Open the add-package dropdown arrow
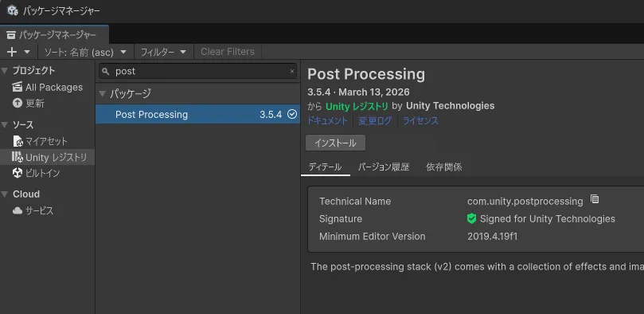 [27, 52]
